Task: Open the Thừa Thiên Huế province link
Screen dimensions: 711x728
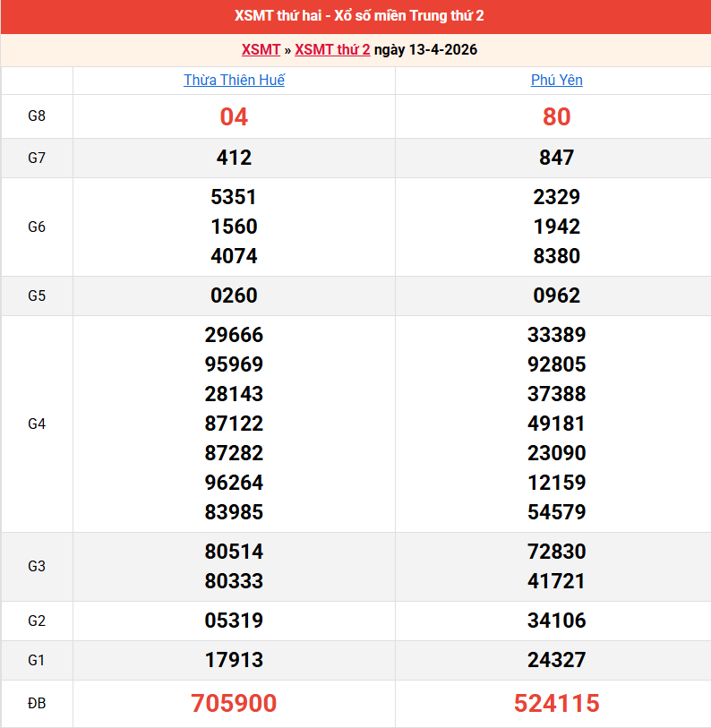Action: click(234, 80)
